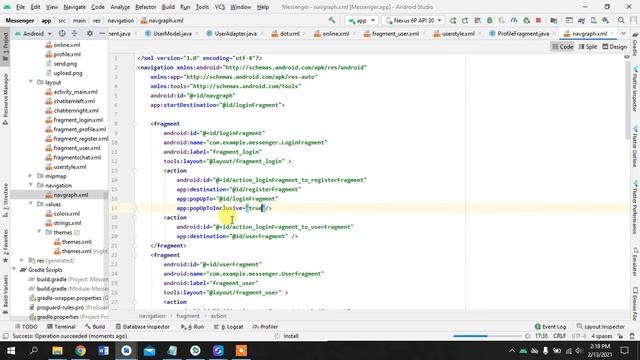
Task: Click the Stop app red square icon
Action: tap(538, 20)
